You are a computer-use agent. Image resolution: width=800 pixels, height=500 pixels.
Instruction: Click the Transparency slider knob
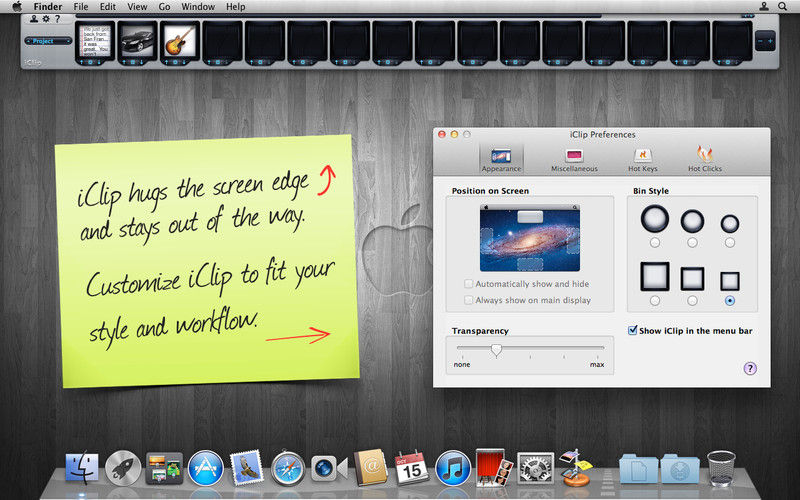[x=496, y=350]
